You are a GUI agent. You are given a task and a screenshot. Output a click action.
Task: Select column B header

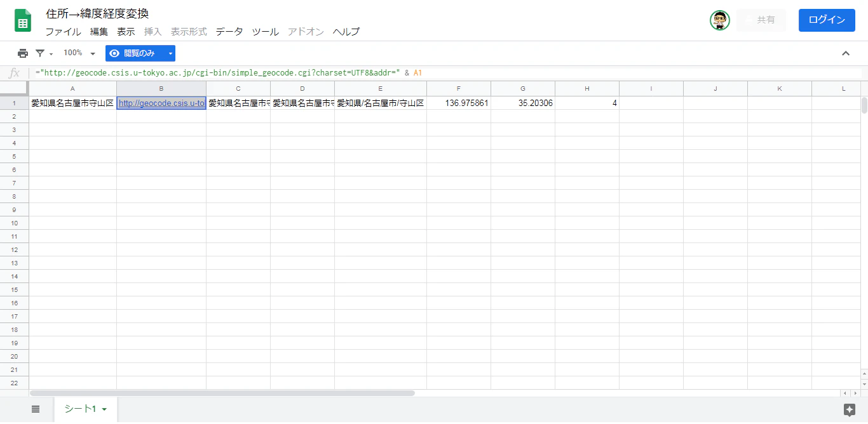[x=161, y=89]
